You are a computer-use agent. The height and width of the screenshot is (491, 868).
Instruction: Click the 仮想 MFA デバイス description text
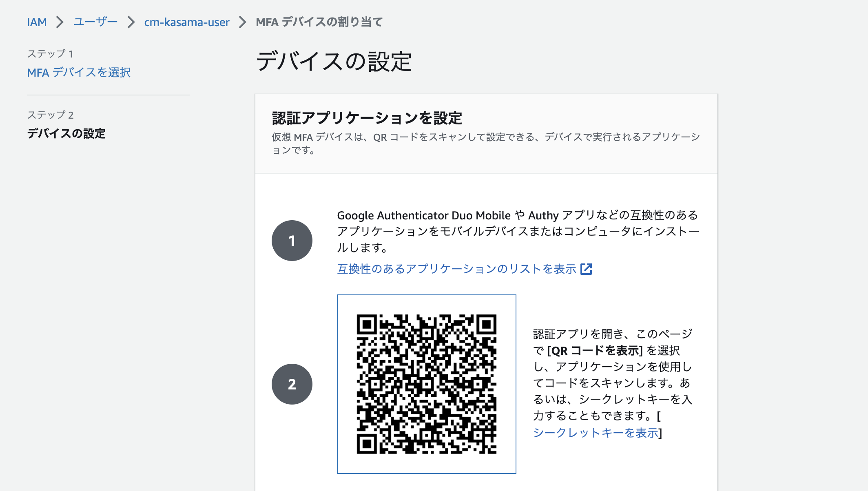(x=486, y=143)
